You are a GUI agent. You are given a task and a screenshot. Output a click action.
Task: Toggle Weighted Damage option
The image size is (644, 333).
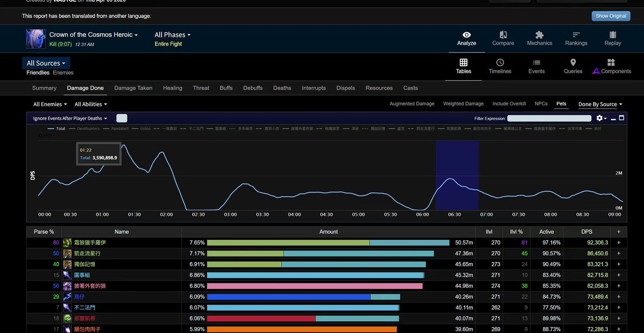463,104
